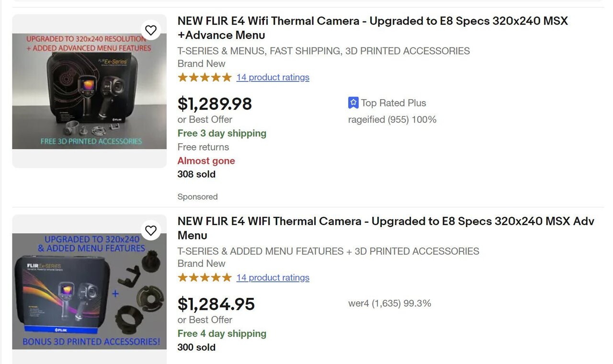Click the $1,284.95 price
The image size is (613, 364).
click(216, 304)
